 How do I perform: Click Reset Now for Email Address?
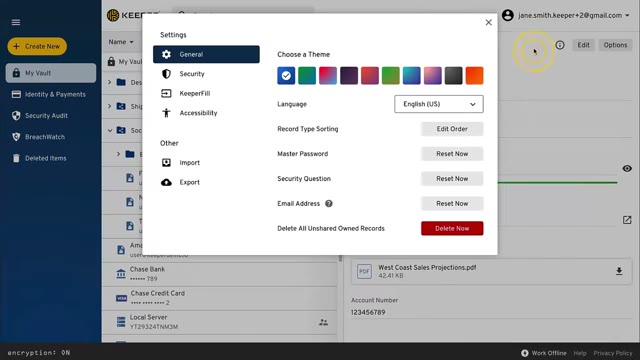(452, 204)
